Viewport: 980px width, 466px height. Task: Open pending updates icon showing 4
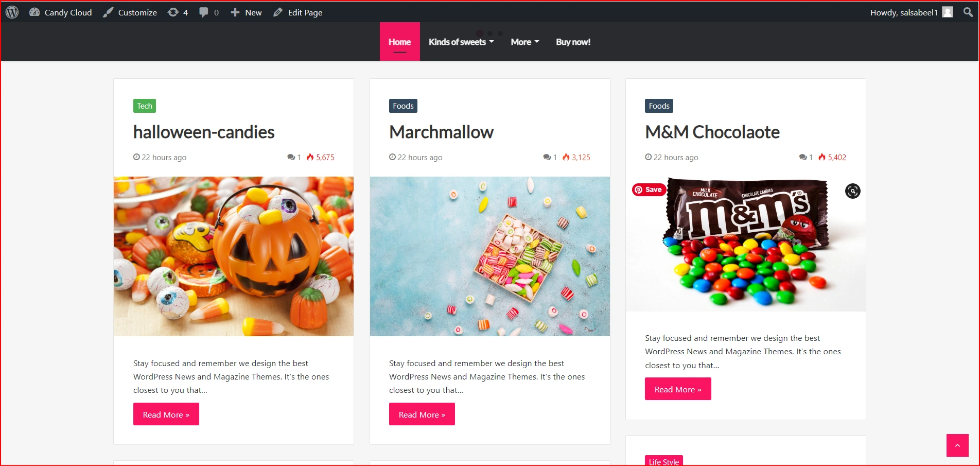(x=178, y=12)
